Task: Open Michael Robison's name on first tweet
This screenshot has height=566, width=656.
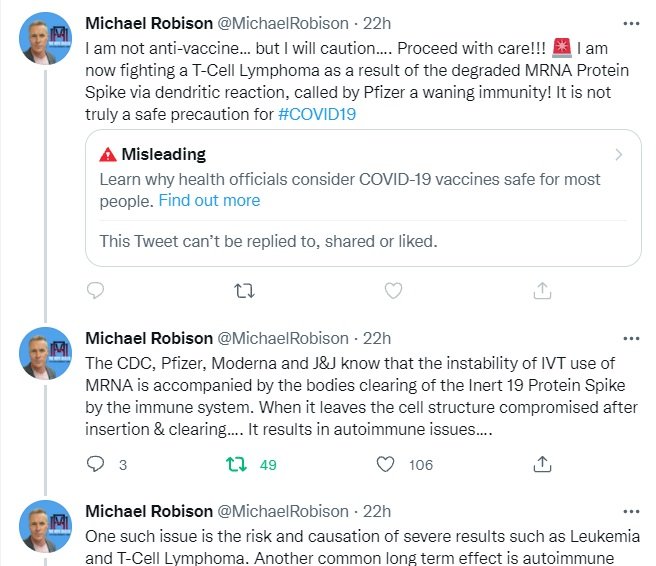Action: click(148, 23)
